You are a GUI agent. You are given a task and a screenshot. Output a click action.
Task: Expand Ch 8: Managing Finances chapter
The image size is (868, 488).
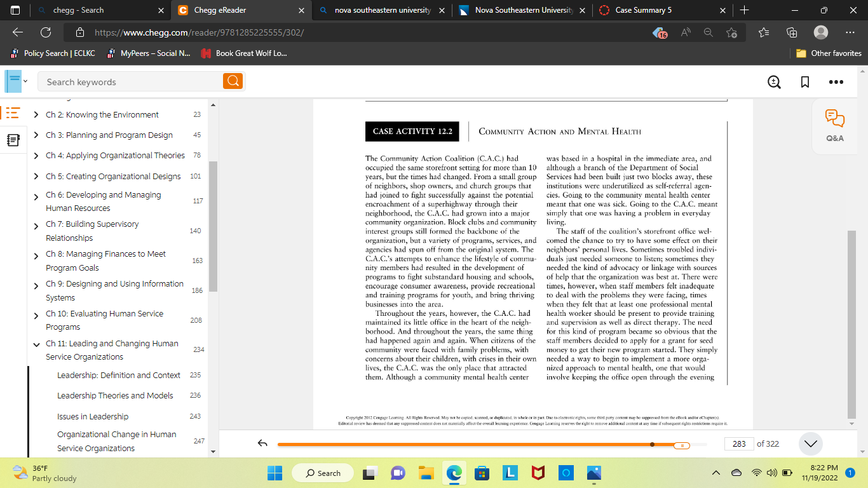click(36, 255)
